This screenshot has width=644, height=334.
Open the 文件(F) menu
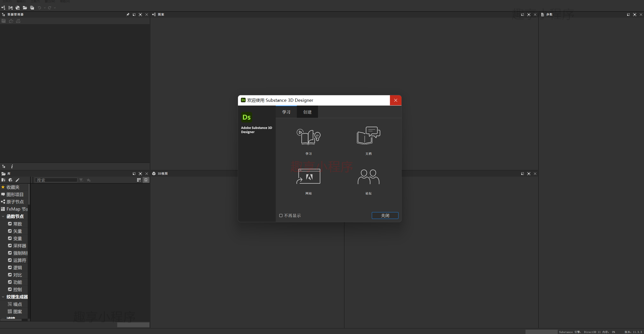pos(7,2)
